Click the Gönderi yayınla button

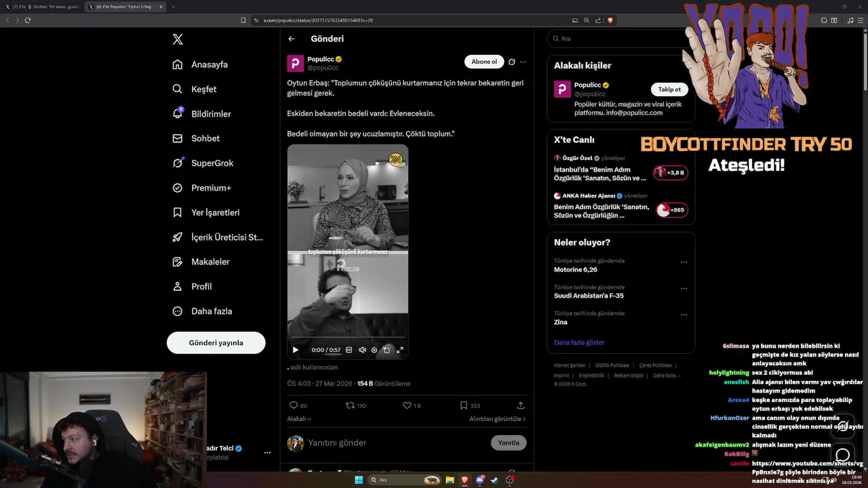216,342
